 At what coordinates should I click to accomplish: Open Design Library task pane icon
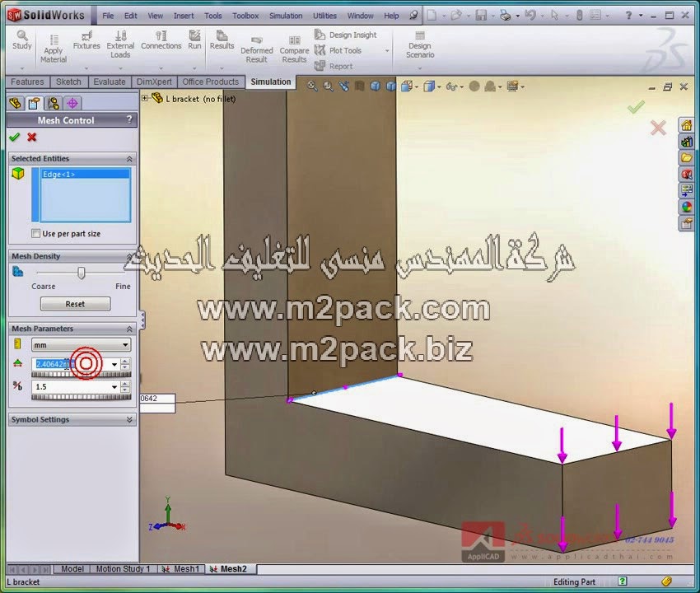point(687,142)
